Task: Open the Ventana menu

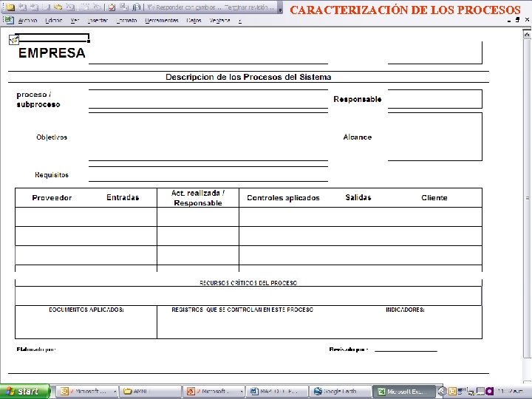Action: pyautogui.click(x=219, y=21)
